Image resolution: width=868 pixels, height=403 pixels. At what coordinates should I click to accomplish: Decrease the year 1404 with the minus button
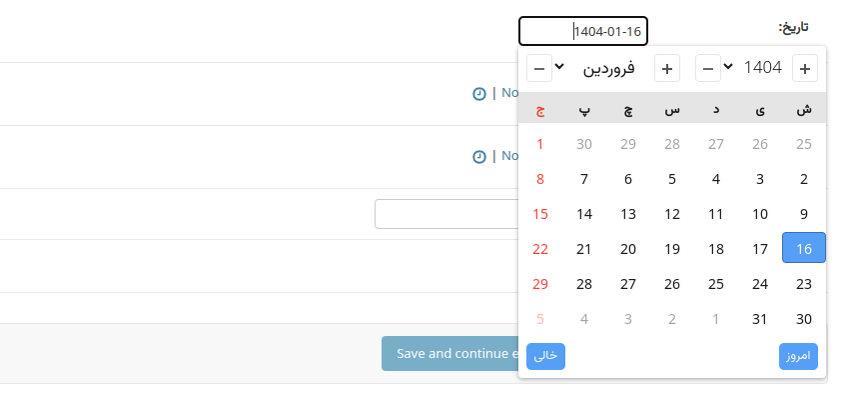click(x=708, y=68)
